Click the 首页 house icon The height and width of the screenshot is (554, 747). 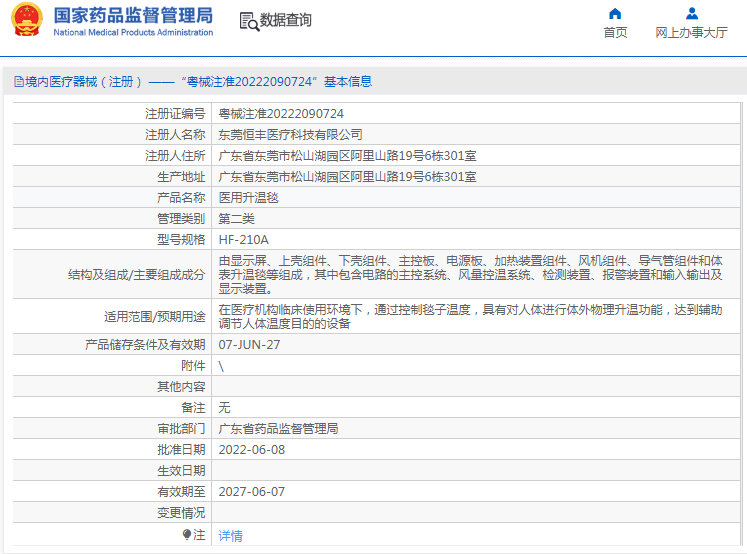(615, 14)
